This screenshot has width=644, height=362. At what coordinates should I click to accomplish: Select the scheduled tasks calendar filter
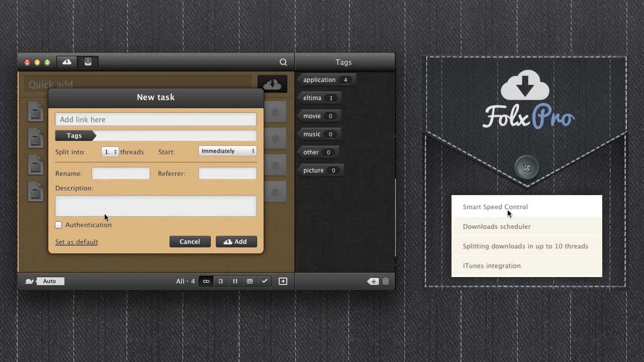(x=250, y=281)
